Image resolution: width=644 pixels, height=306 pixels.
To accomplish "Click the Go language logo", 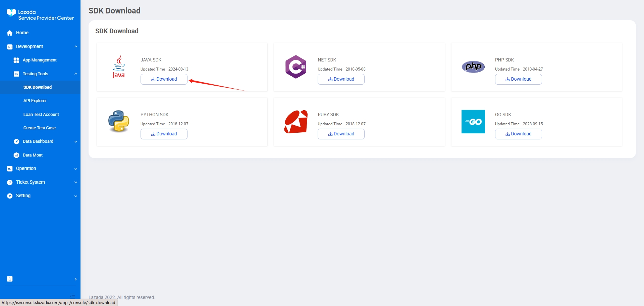I will [x=473, y=122].
